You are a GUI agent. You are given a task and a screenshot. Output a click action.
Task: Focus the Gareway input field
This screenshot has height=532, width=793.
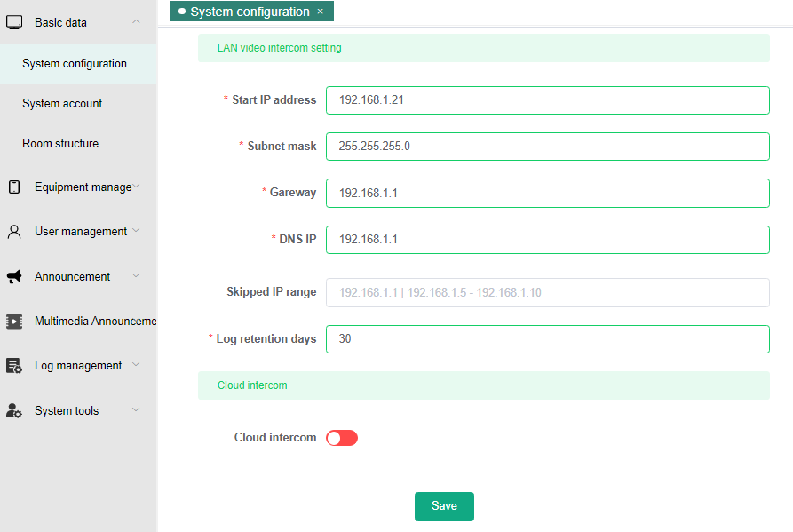coord(548,194)
